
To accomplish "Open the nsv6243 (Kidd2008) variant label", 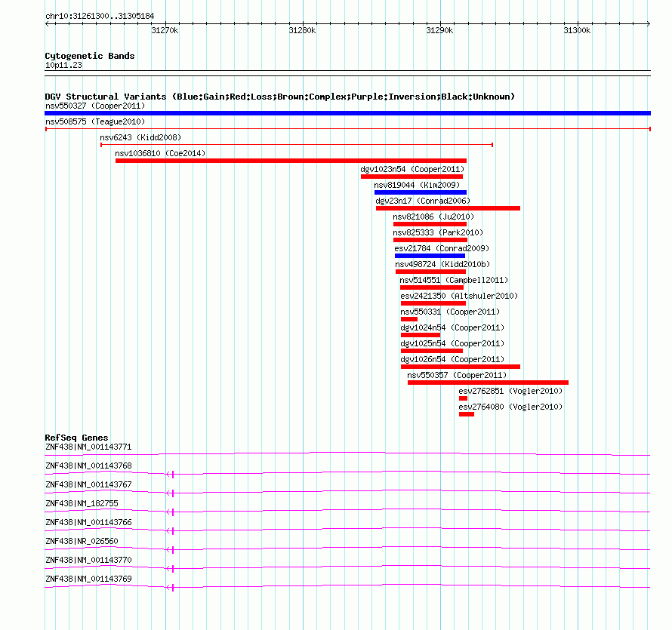I will click(x=140, y=137).
